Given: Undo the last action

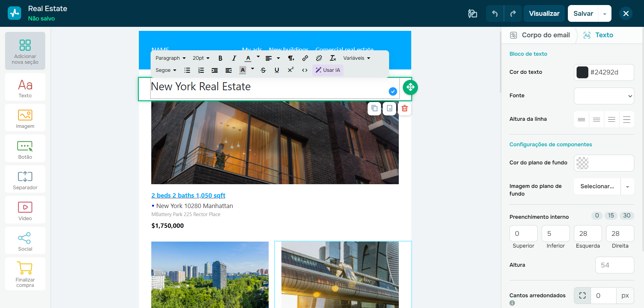Looking at the screenshot, I should [x=495, y=13].
